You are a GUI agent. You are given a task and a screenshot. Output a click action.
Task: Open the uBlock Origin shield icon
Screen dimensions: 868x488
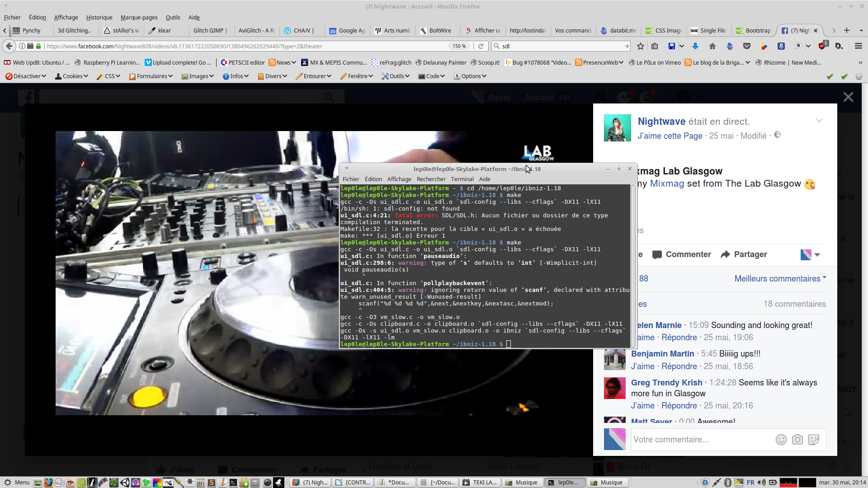coord(822,46)
